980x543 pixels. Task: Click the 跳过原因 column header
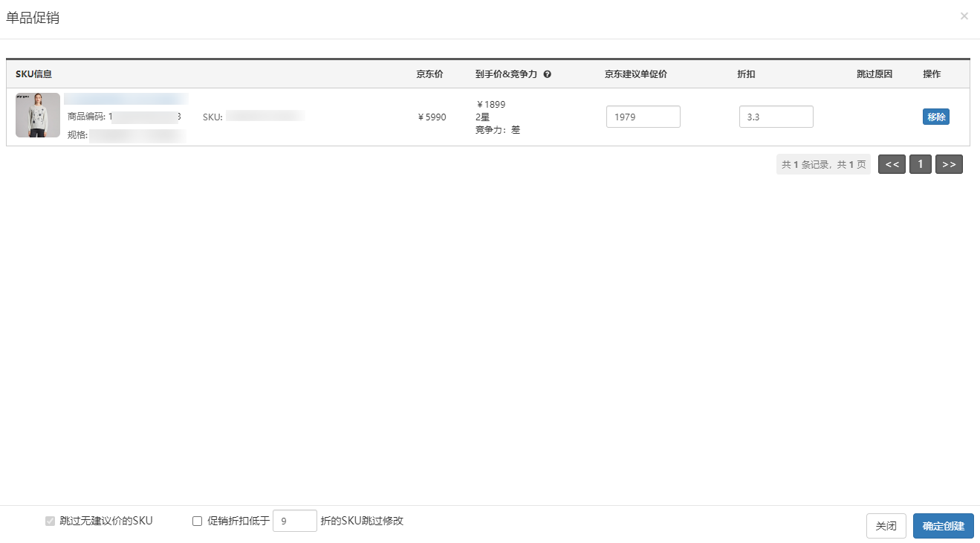point(874,74)
